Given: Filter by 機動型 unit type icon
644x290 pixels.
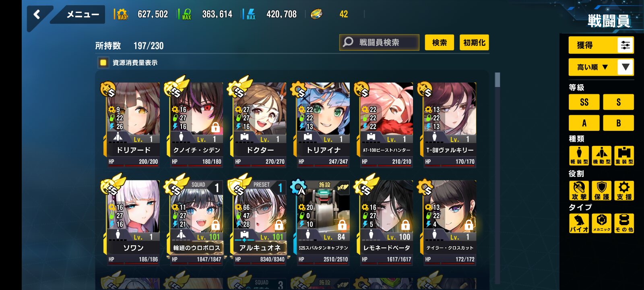Looking at the screenshot, I should pyautogui.click(x=601, y=155).
